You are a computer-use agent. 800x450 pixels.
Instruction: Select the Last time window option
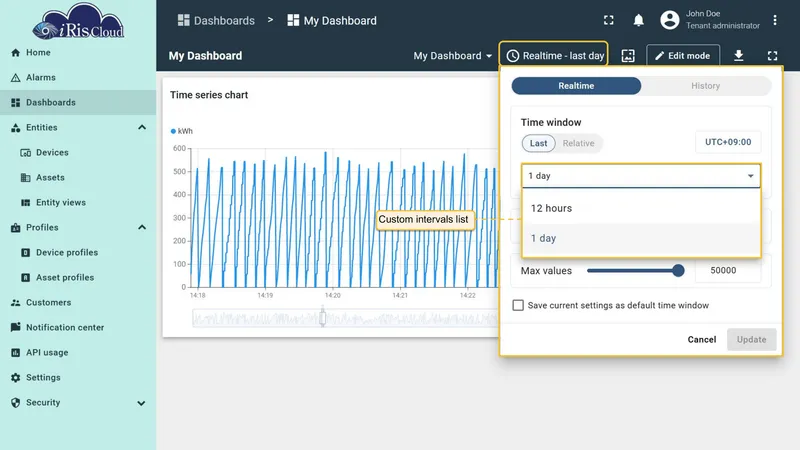point(538,143)
